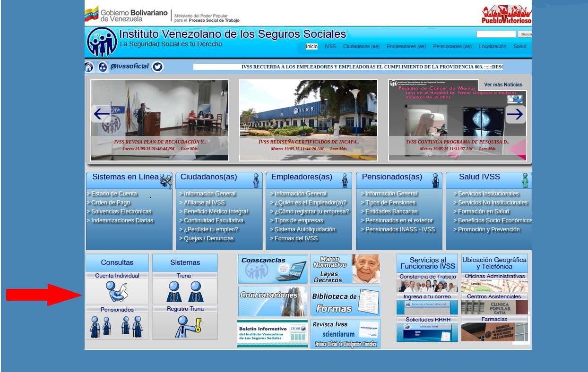Click the Cuenta Individual icon
The height and width of the screenshot is (372, 588).
click(x=117, y=291)
